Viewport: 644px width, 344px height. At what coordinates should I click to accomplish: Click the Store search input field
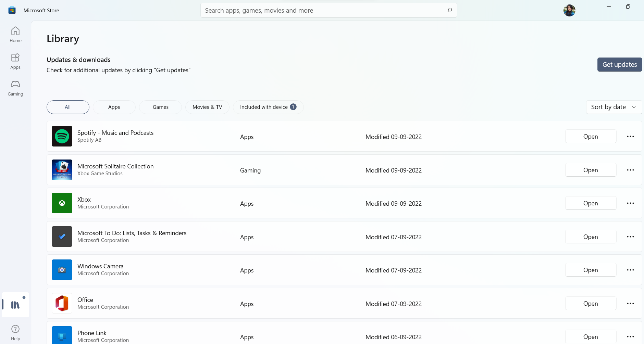click(322, 10)
